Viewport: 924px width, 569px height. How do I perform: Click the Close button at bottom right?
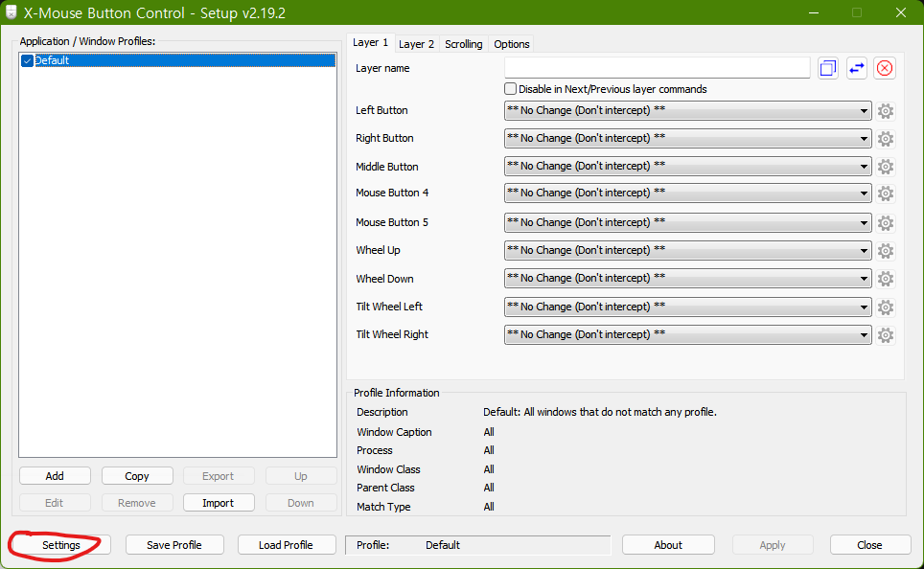tap(869, 545)
